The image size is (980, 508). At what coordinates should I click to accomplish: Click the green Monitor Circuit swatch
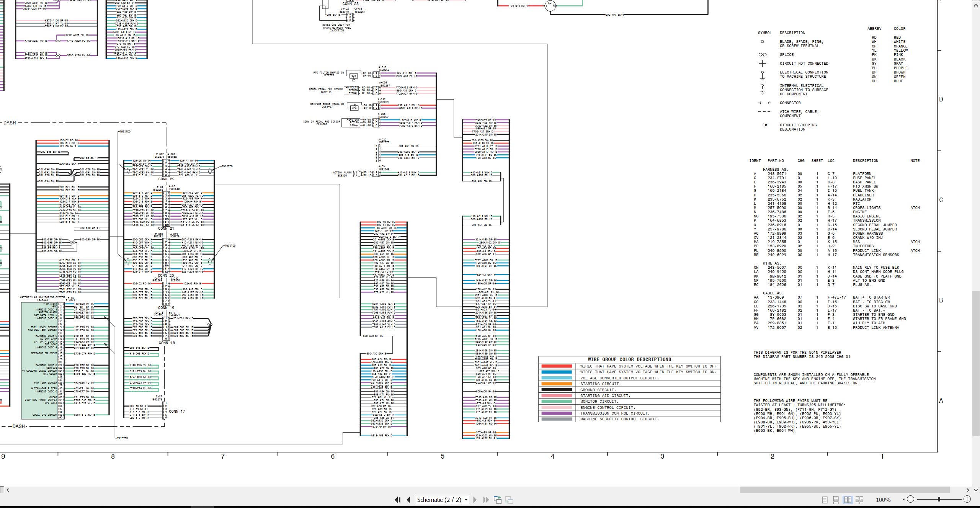557,402
